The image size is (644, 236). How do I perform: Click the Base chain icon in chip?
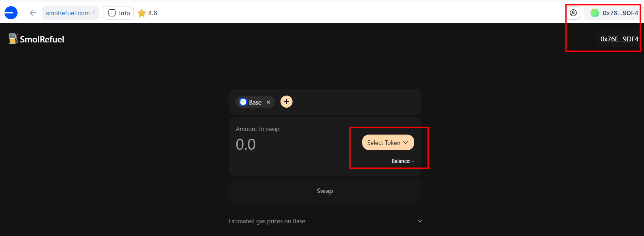[x=243, y=102]
